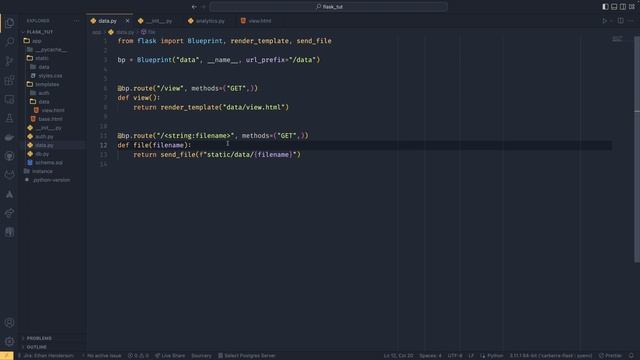640x360 pixels.
Task: Click UTF-8 encoding in status bar
Action: point(455,356)
